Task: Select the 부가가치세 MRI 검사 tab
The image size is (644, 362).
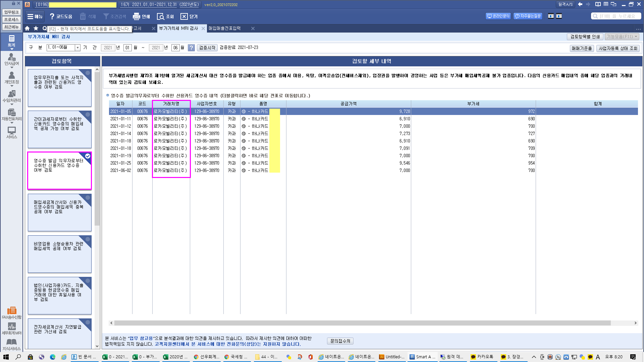Action: pos(178,28)
